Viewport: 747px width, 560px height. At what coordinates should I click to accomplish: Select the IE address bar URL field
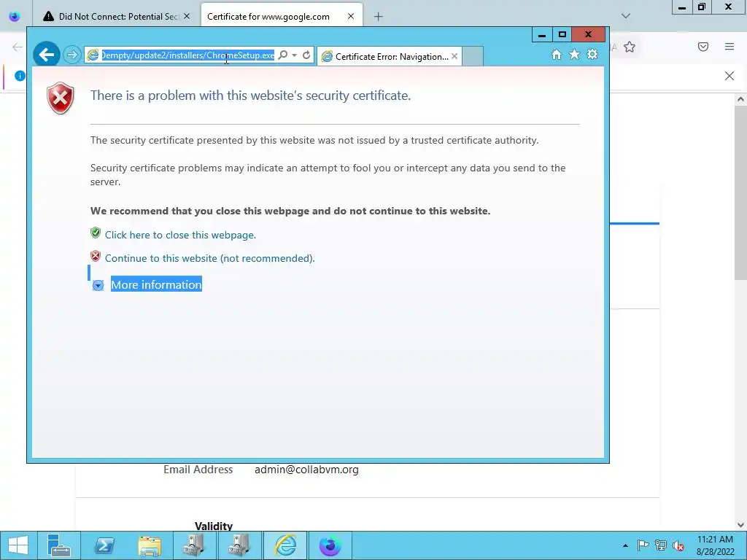(187, 55)
